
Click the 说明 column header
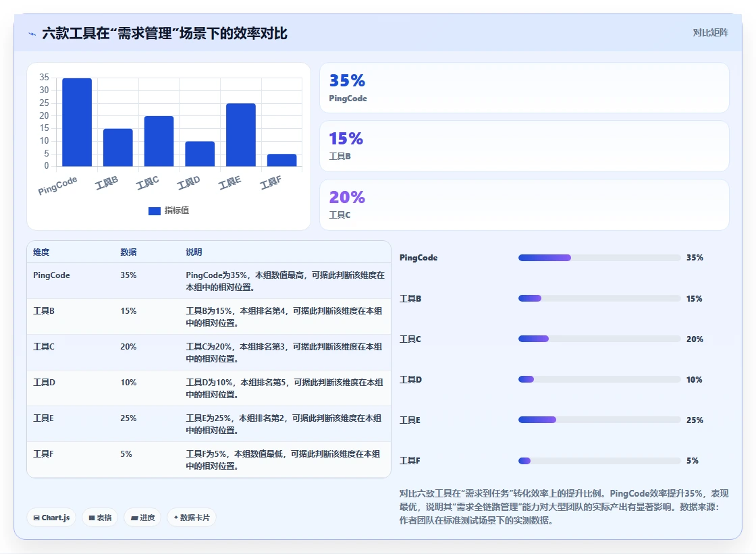(194, 252)
